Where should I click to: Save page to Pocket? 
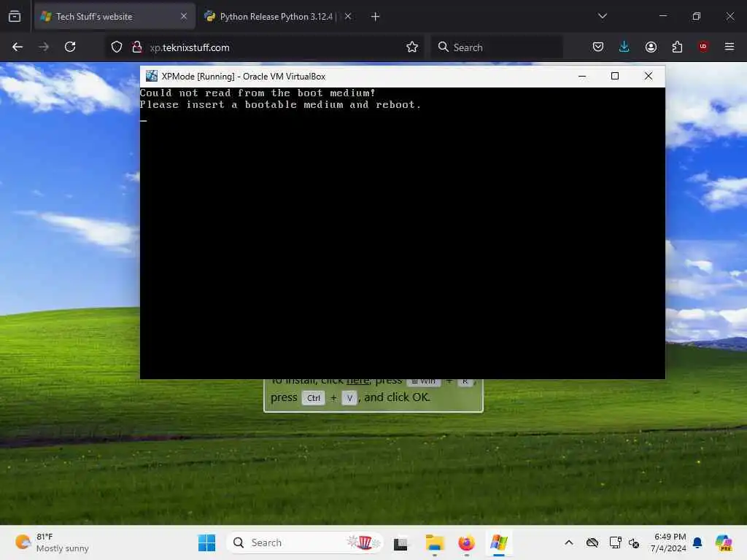click(598, 47)
